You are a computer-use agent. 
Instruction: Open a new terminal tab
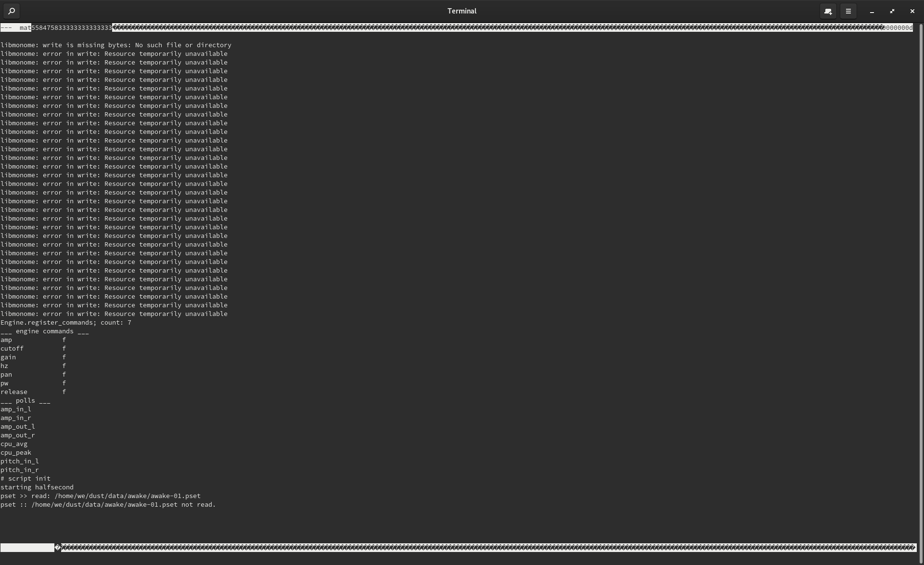[x=828, y=11]
